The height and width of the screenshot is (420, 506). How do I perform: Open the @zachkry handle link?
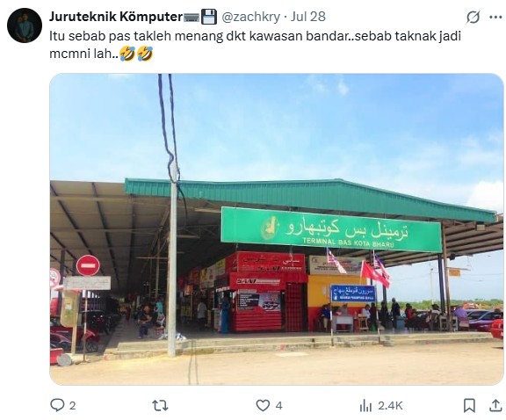tap(250, 17)
